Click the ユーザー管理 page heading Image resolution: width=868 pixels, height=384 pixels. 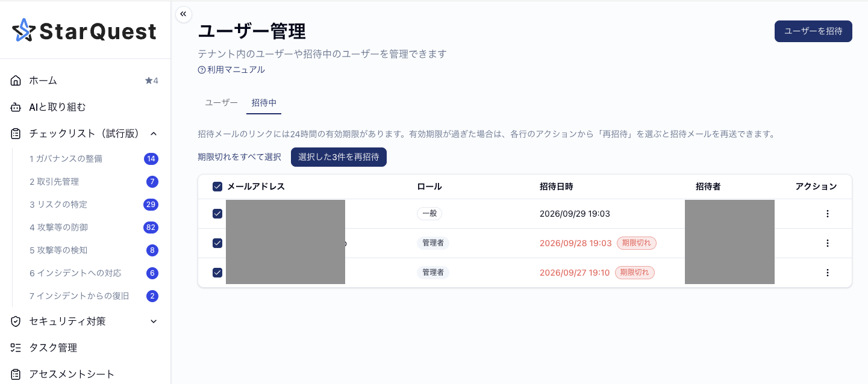(x=252, y=31)
